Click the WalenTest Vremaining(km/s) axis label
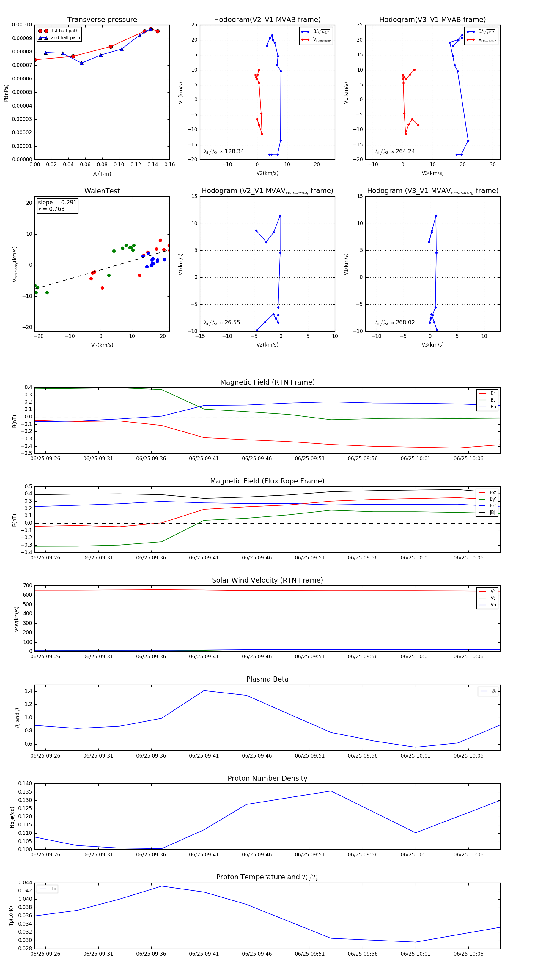The width and height of the screenshot is (535, 980). pyautogui.click(x=15, y=264)
